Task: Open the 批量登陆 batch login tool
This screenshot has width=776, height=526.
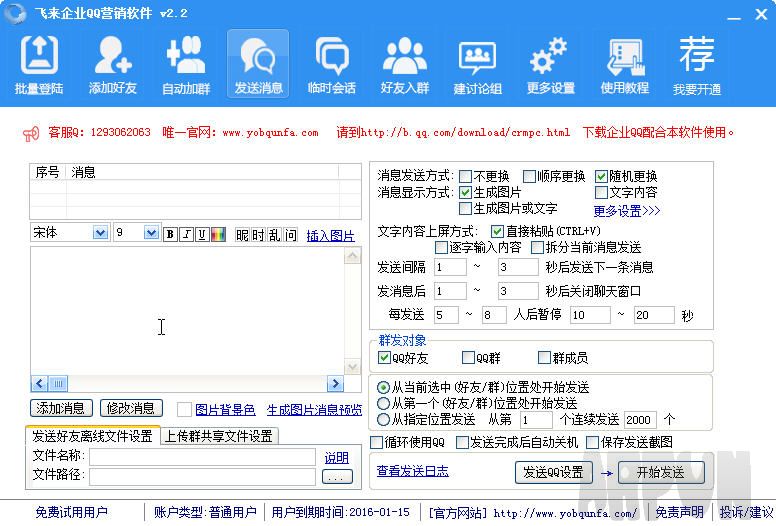Action: [x=39, y=64]
